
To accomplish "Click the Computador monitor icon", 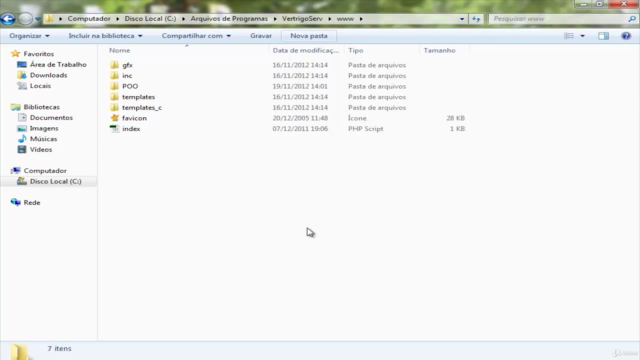I will point(16,170).
